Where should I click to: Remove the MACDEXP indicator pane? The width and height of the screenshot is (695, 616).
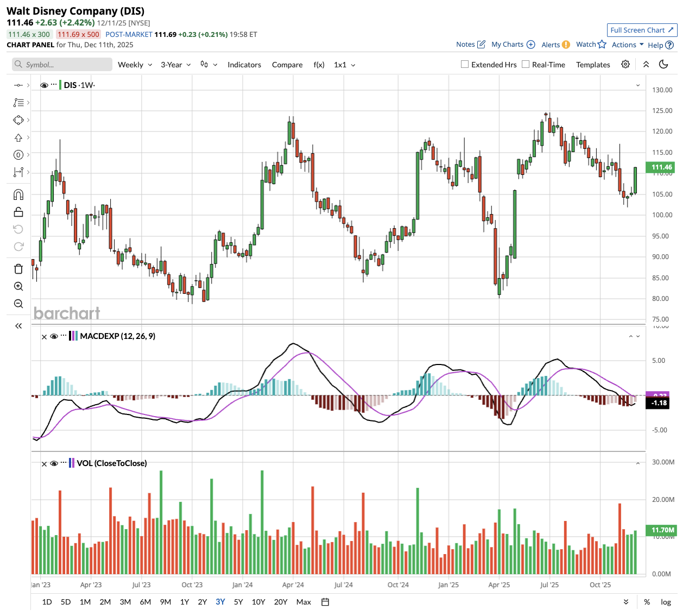tap(44, 337)
